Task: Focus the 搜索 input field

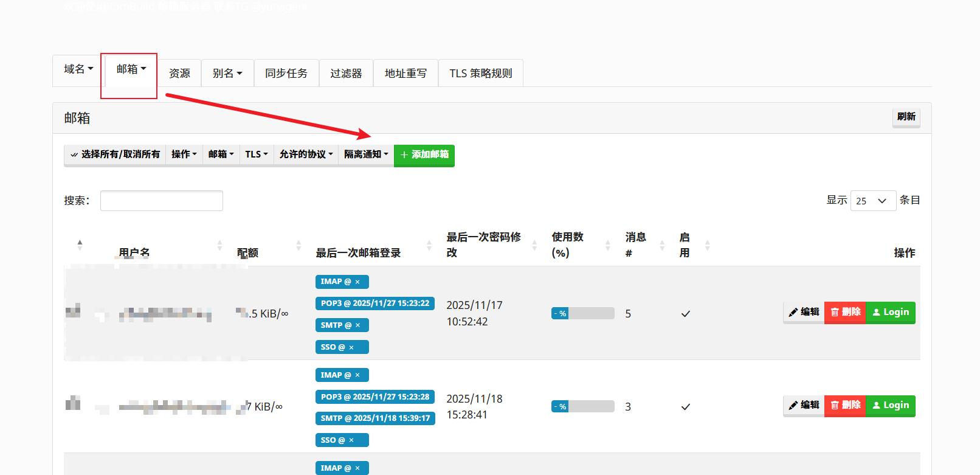Action: (162, 201)
